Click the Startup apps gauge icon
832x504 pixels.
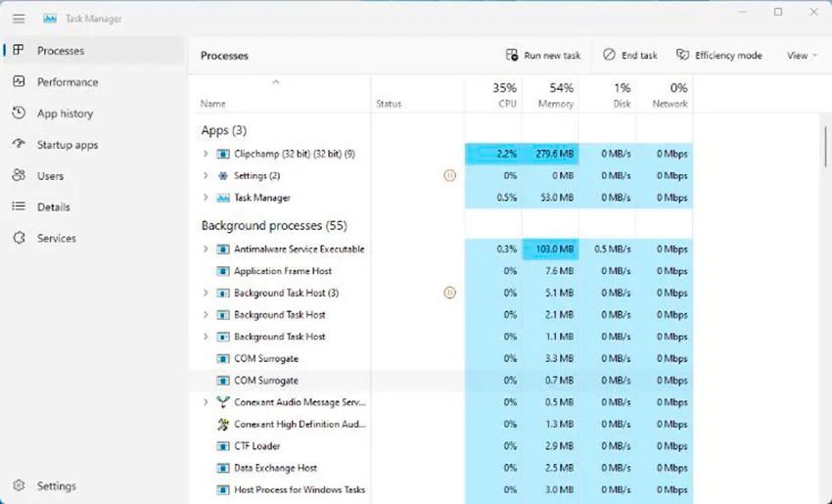point(19,144)
